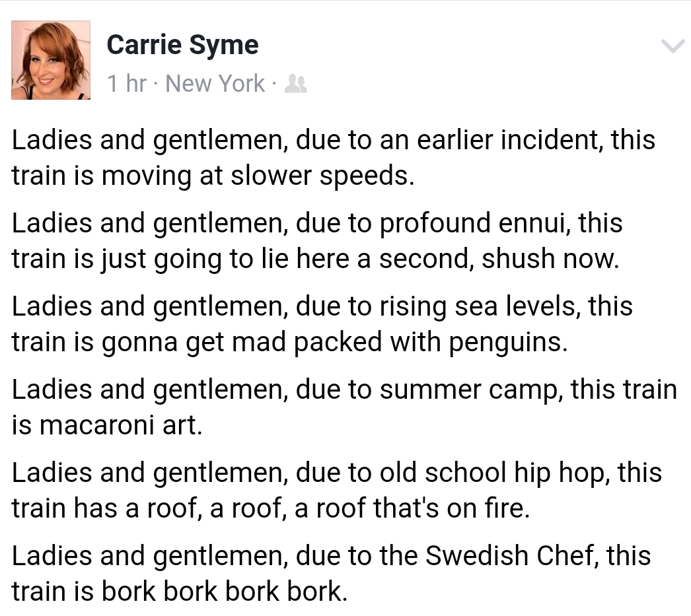Click the 'moving at slower speeds' line

213,175
